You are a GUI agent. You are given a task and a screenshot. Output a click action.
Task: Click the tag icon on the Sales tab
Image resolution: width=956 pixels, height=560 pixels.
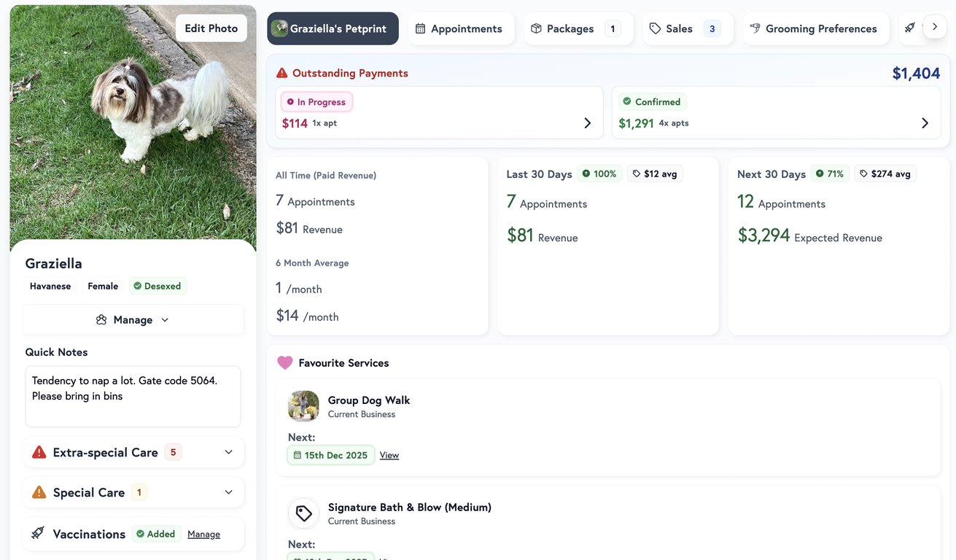point(656,28)
